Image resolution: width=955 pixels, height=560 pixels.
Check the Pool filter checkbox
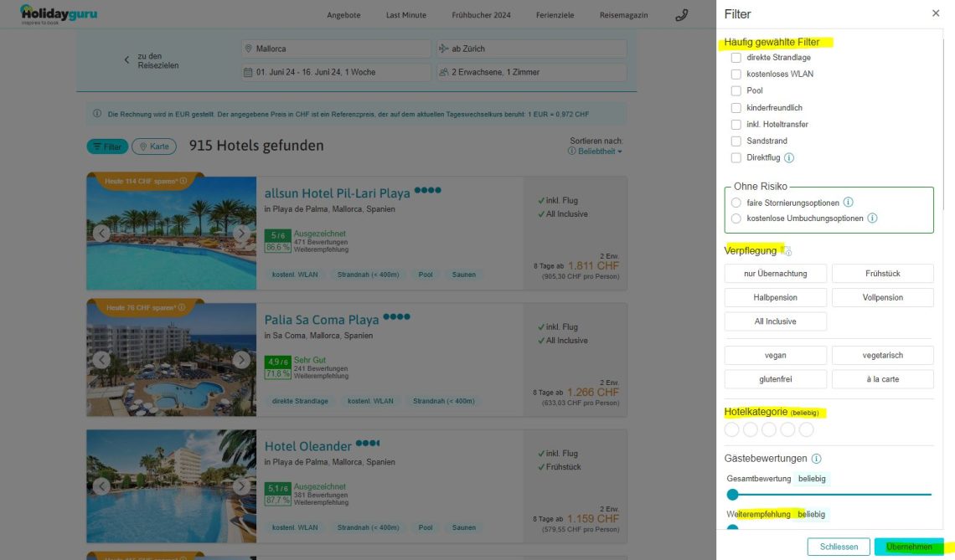click(736, 90)
